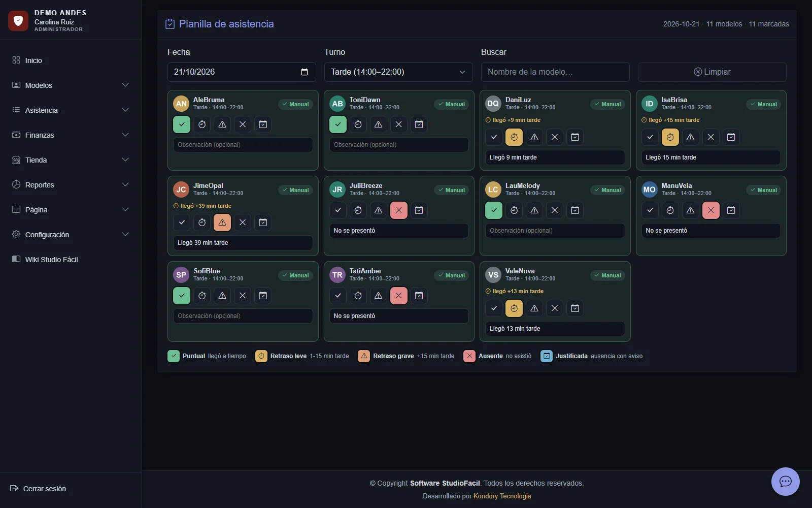Open the date picker calendar icon
Screen dimensions: 812x508
click(304, 72)
